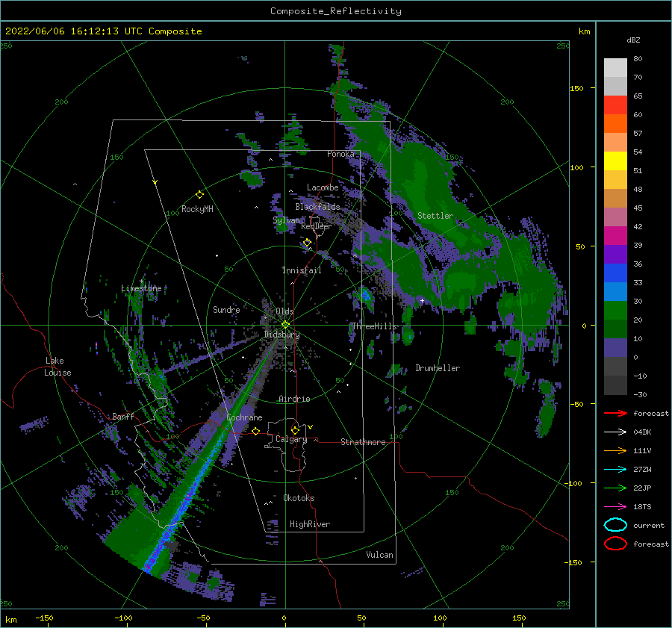Click the 18TS legend label

click(642, 507)
